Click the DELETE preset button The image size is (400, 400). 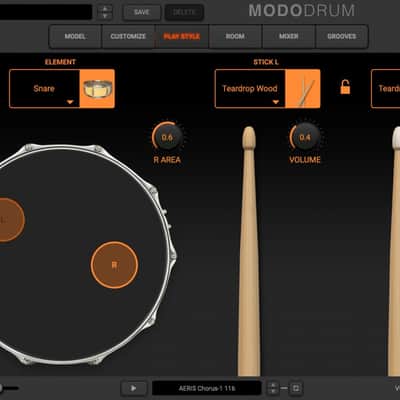[x=184, y=12]
